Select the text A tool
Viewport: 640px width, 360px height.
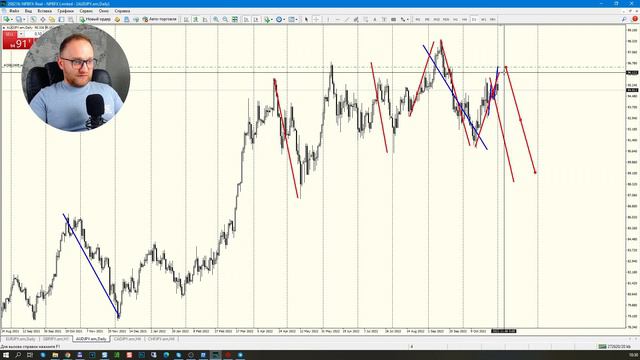point(375,19)
